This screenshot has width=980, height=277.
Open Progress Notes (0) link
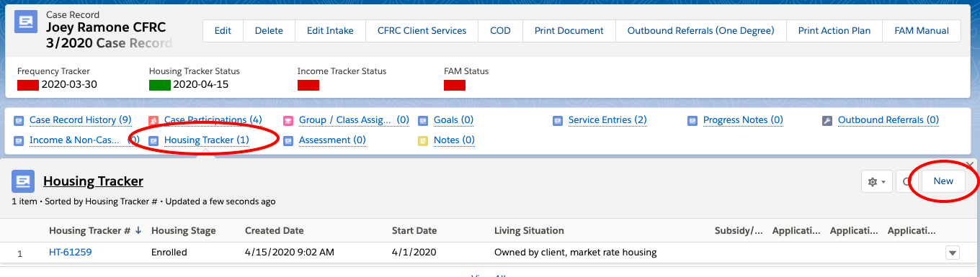point(743,120)
